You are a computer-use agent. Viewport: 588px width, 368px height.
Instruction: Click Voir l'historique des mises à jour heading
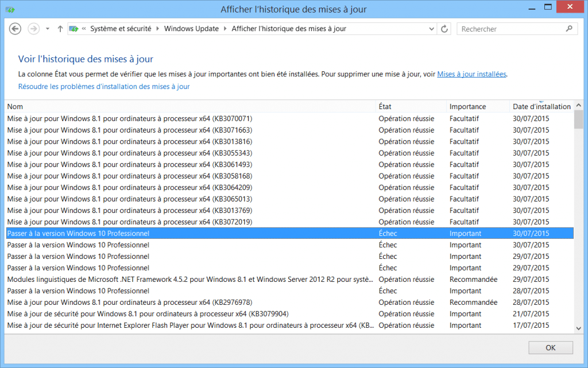pyautogui.click(x=86, y=59)
